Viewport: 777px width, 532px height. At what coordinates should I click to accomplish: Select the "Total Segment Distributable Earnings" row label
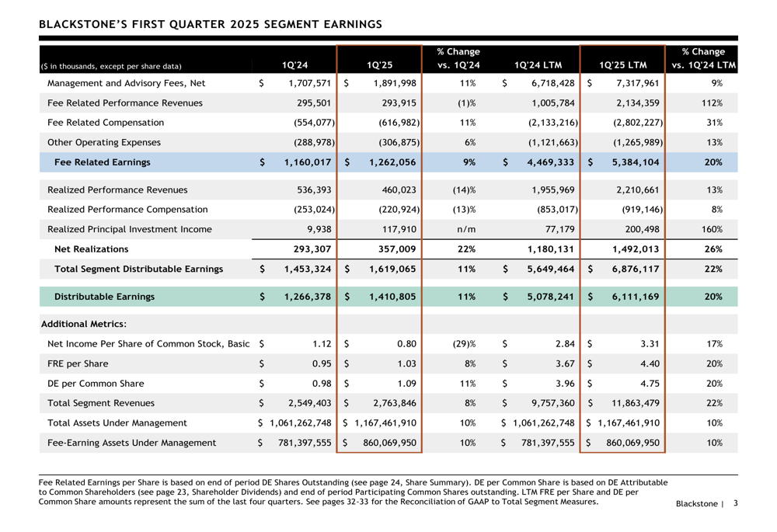[x=139, y=269]
